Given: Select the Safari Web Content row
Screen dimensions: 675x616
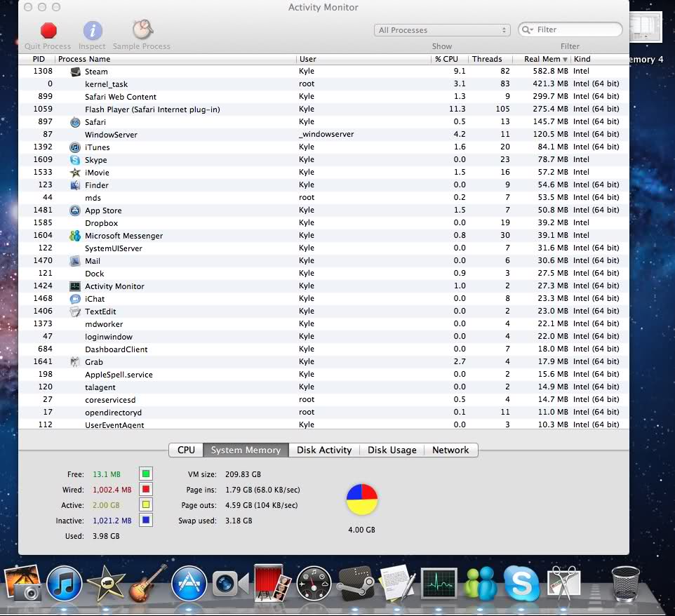Looking at the screenshot, I should [x=323, y=97].
